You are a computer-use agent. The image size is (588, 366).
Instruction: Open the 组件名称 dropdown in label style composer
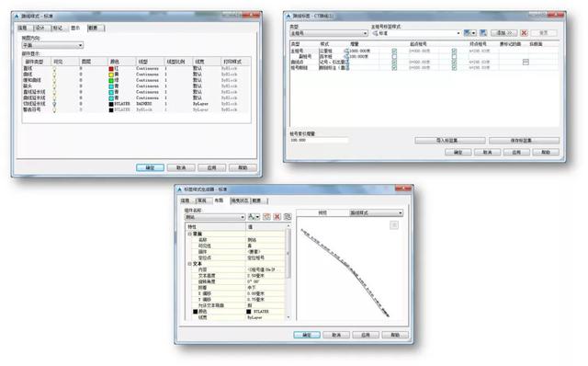215,217
